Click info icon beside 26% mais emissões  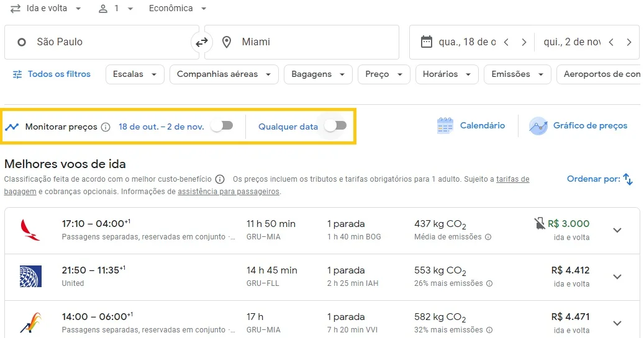(489, 283)
